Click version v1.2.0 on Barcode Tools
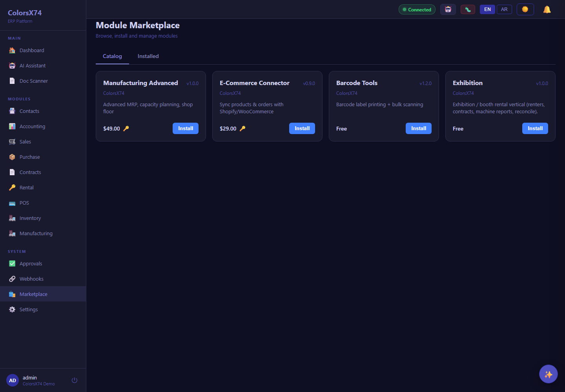The width and height of the screenshot is (565, 392). tap(425, 83)
